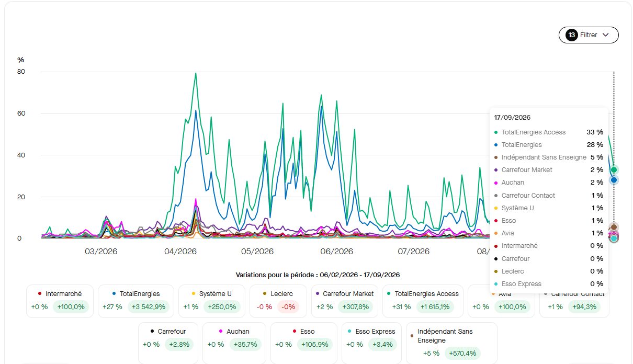The image size is (633, 364).
Task: Toggle the Carrefour Market legend card
Action: pos(345,301)
